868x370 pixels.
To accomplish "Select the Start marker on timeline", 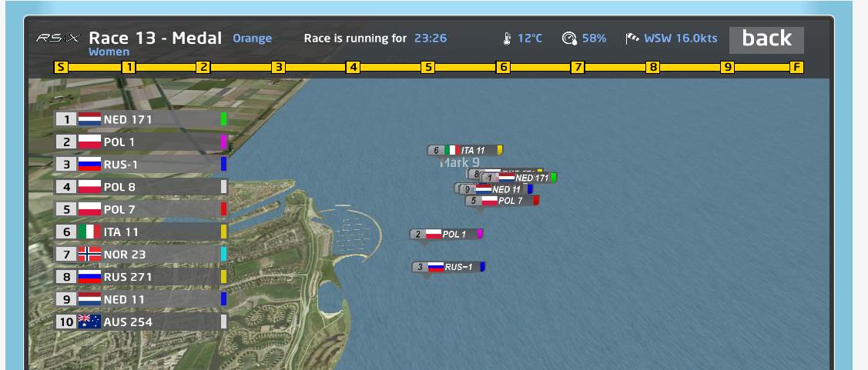I will [61, 68].
